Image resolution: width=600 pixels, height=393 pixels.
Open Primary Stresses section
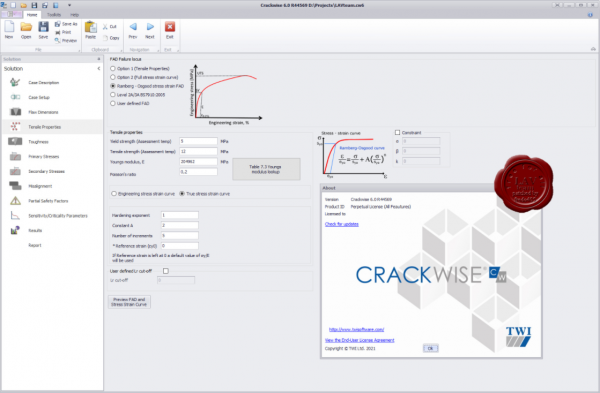tap(44, 157)
